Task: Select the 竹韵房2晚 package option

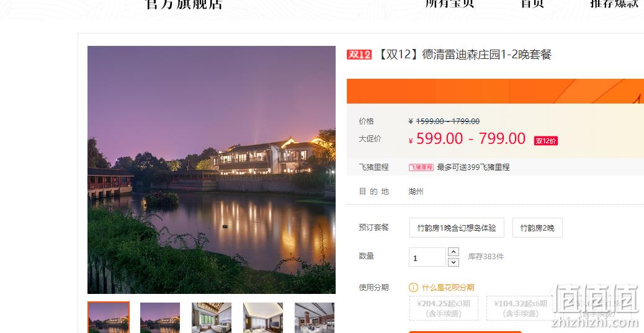Action: tap(537, 228)
